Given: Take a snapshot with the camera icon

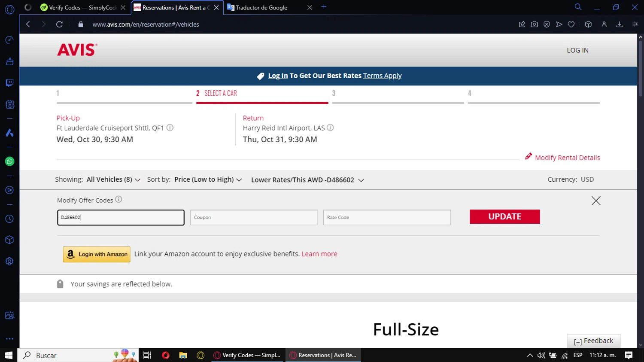Looking at the screenshot, I should coord(534,24).
